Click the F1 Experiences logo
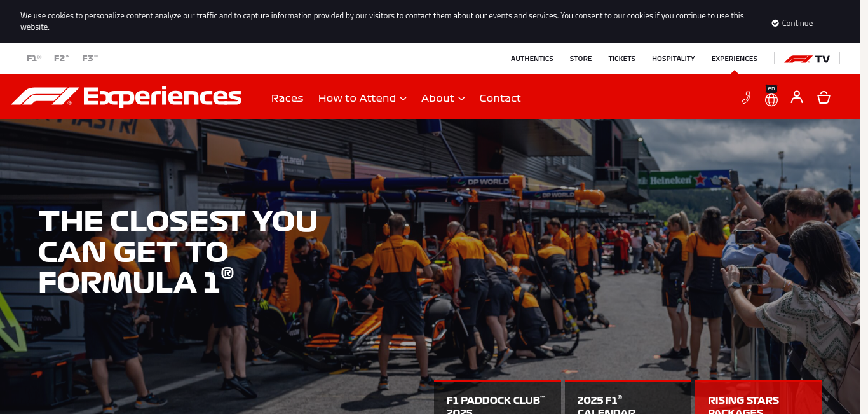 pyautogui.click(x=126, y=97)
